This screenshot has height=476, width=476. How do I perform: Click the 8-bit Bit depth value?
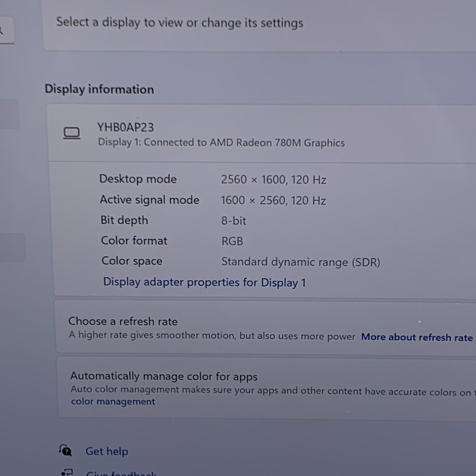[234, 221]
